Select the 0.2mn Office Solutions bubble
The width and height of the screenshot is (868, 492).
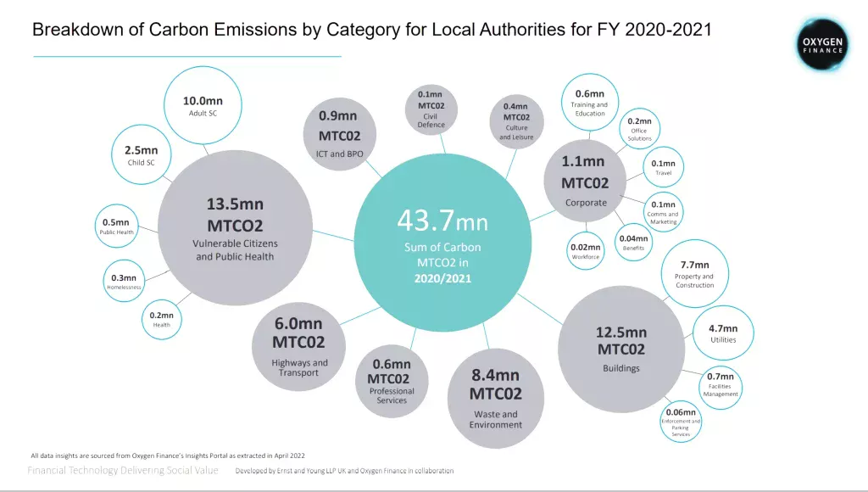coord(639,129)
